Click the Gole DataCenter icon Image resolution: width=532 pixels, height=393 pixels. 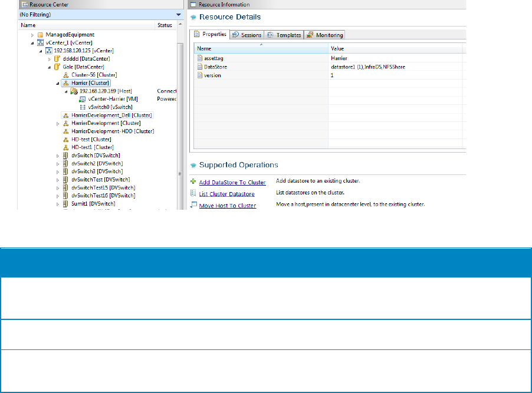point(58,67)
